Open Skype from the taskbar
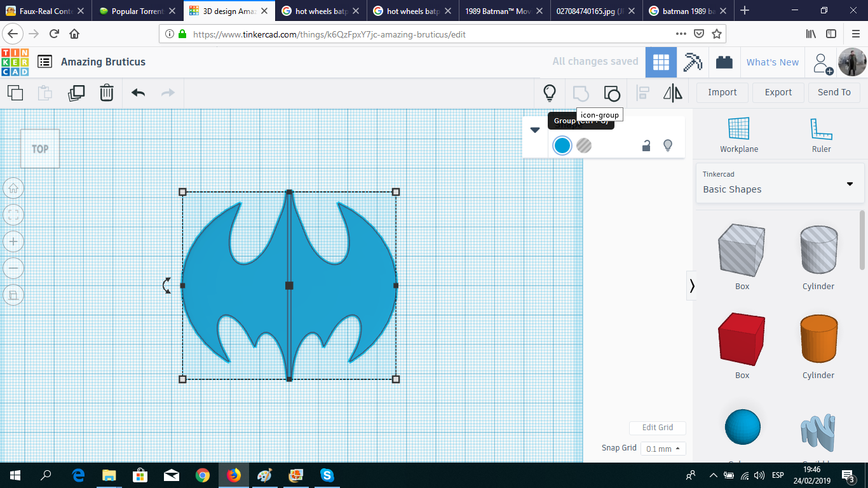This screenshot has height=488, width=868. (x=327, y=475)
